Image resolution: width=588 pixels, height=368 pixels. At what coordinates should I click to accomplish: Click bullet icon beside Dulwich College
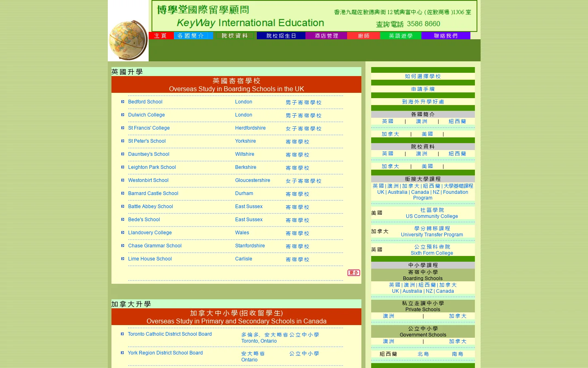tap(122, 115)
